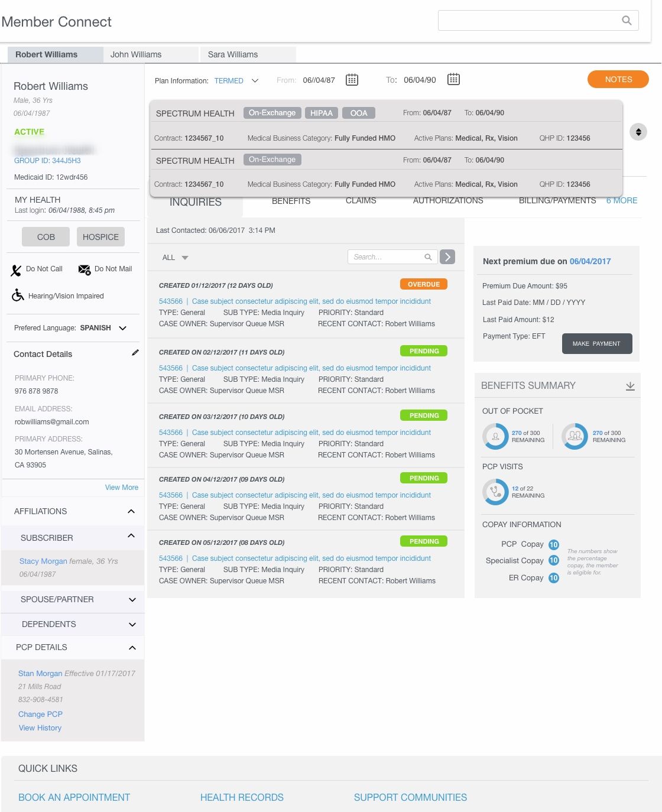Open the Preferred Language dropdown
This screenshot has height=812, width=662.
click(x=122, y=328)
